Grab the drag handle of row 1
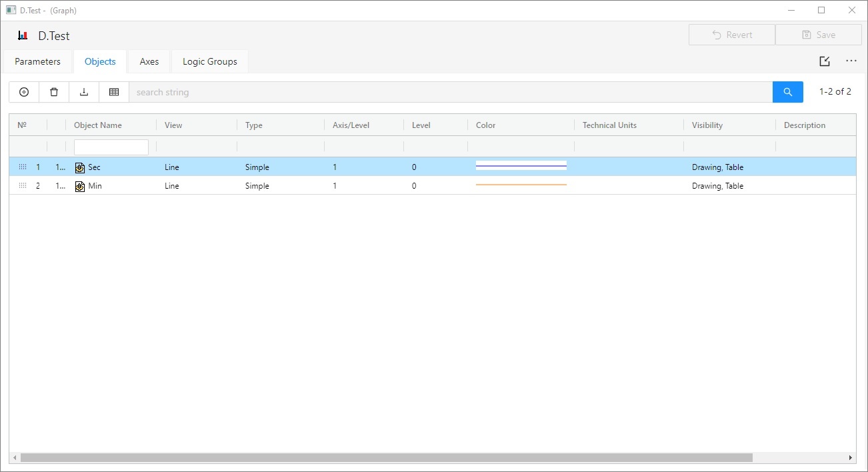The height and width of the screenshot is (472, 868). point(22,167)
